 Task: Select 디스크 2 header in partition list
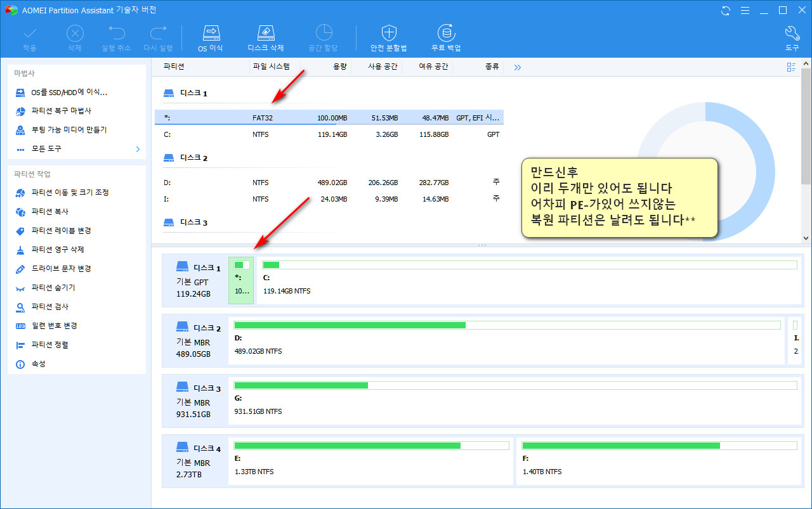pyautogui.click(x=185, y=158)
